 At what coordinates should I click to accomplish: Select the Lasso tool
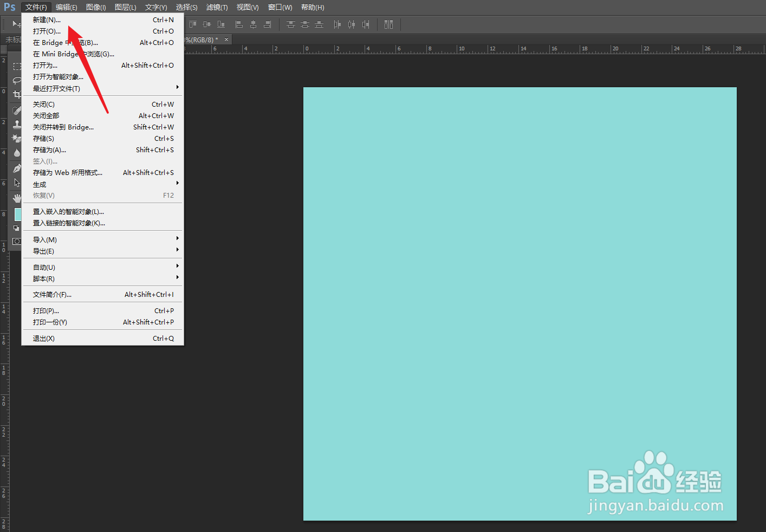(x=17, y=81)
